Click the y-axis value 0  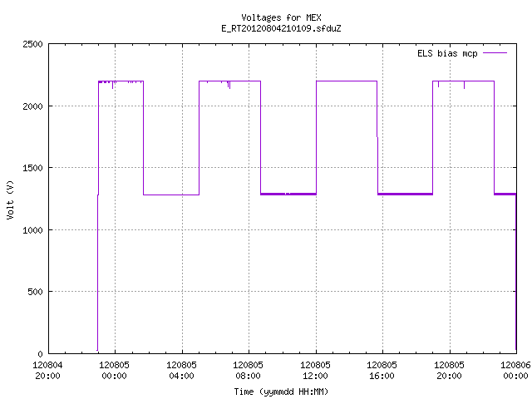pos(41,354)
